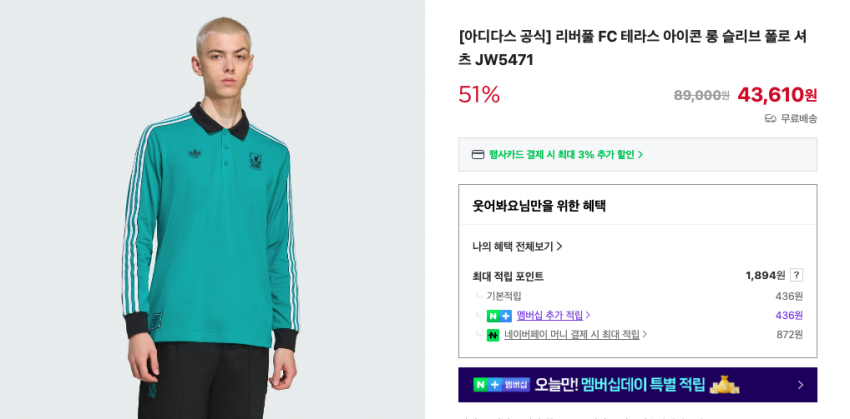
Task: Open the membership day banner right chevron
Action: coord(801,385)
